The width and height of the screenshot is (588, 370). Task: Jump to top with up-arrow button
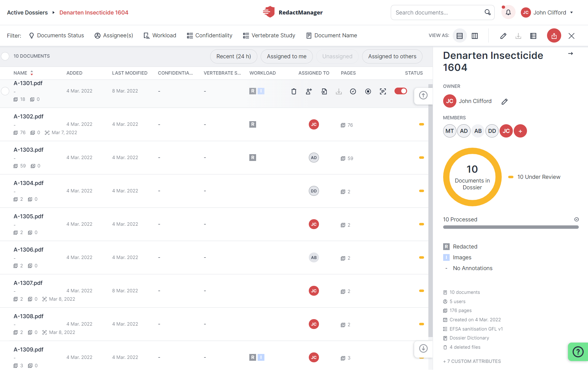point(423,95)
